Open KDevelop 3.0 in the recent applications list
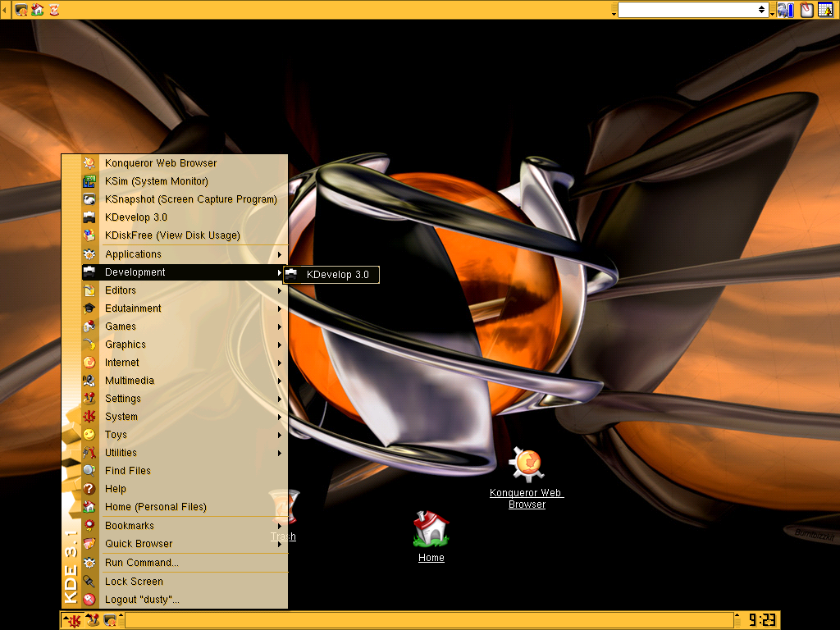Image resolution: width=840 pixels, height=630 pixels. [185, 217]
